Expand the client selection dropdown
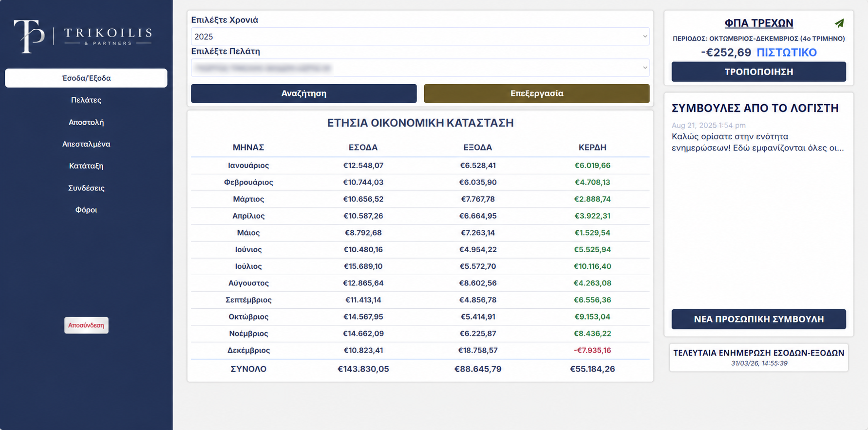Image resolution: width=868 pixels, height=430 pixels. click(420, 68)
